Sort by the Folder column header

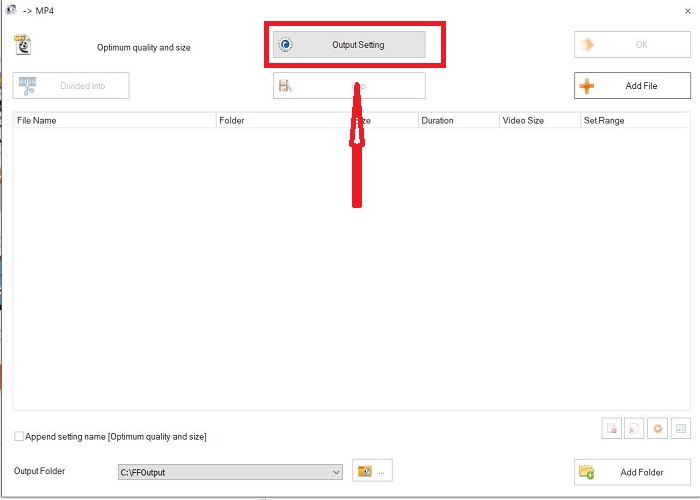[283, 121]
